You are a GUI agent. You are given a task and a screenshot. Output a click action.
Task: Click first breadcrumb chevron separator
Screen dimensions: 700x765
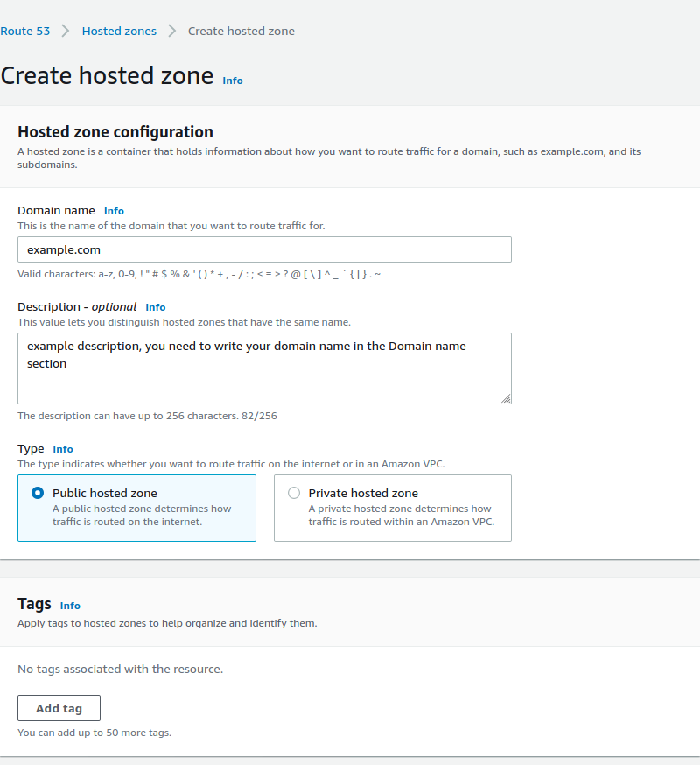(x=66, y=32)
